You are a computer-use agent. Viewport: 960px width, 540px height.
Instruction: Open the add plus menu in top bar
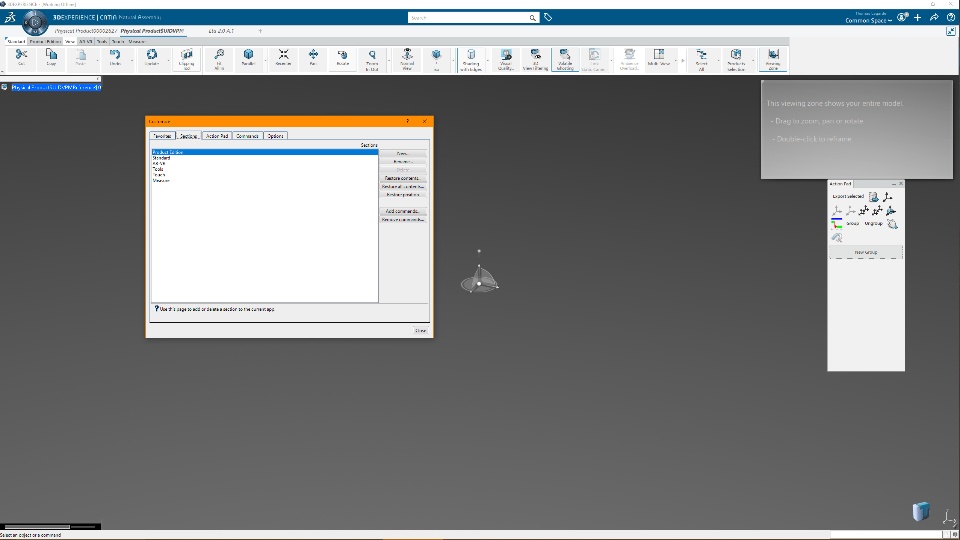click(x=917, y=18)
